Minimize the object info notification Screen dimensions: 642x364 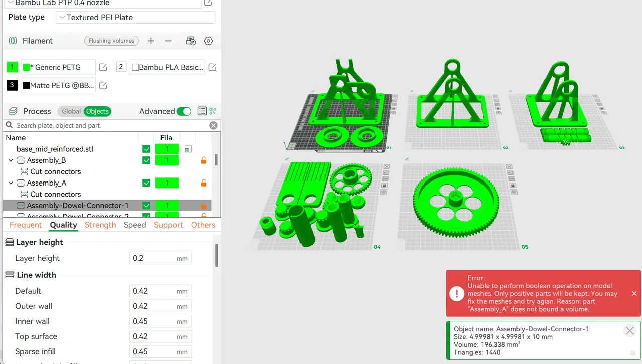click(632, 353)
